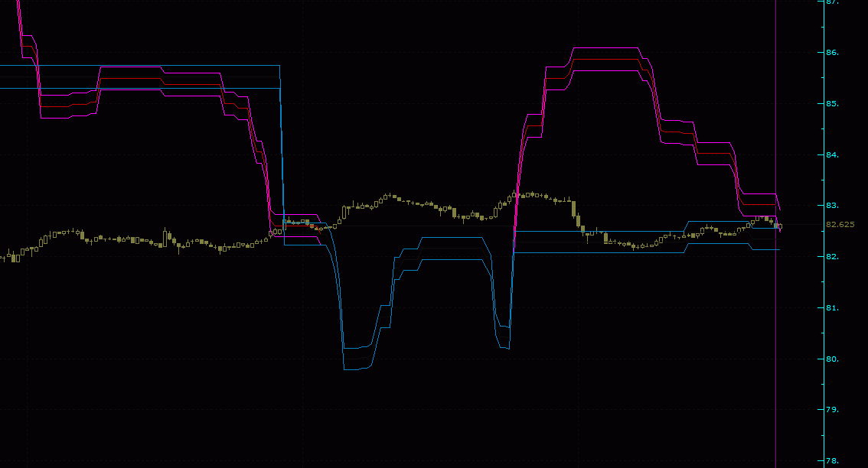
Task: Select the 78. price axis label
Action: click(x=832, y=461)
